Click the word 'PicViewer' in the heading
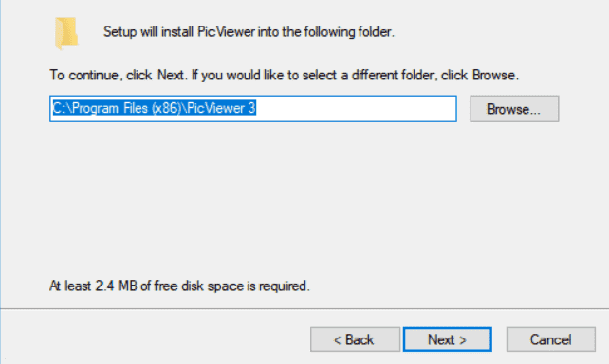This screenshot has height=364, width=609. (227, 32)
